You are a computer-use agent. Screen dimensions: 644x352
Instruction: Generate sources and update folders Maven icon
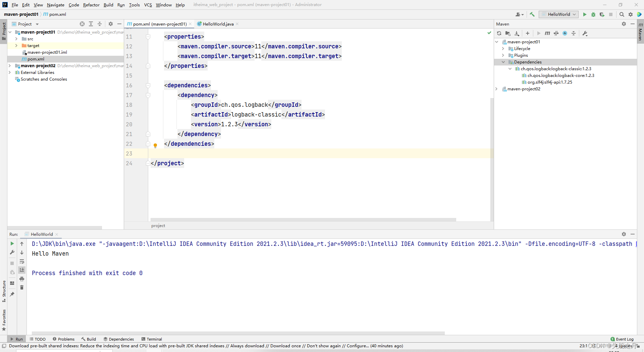[508, 33]
